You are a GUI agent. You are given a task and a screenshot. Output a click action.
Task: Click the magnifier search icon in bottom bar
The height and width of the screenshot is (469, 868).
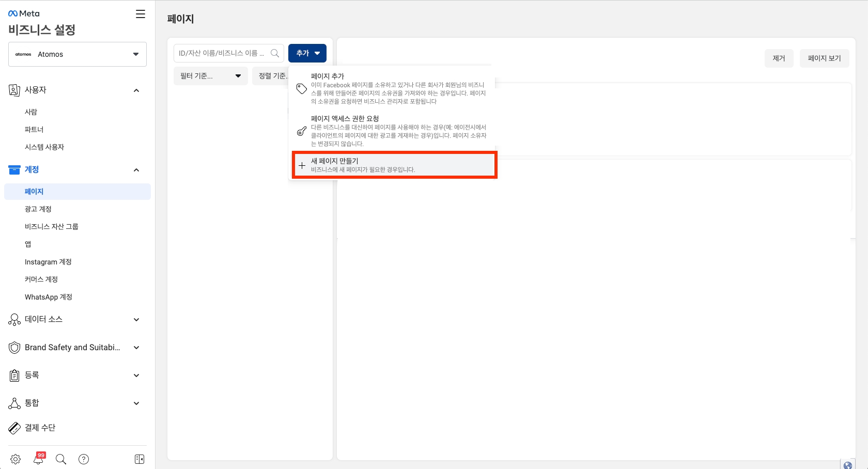(x=61, y=459)
